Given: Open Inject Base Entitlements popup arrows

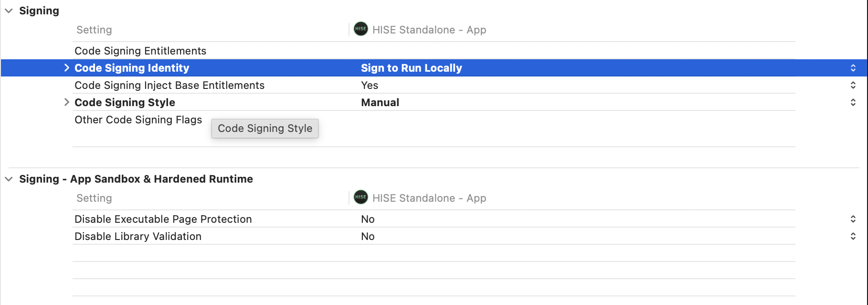Looking at the screenshot, I should [x=853, y=85].
